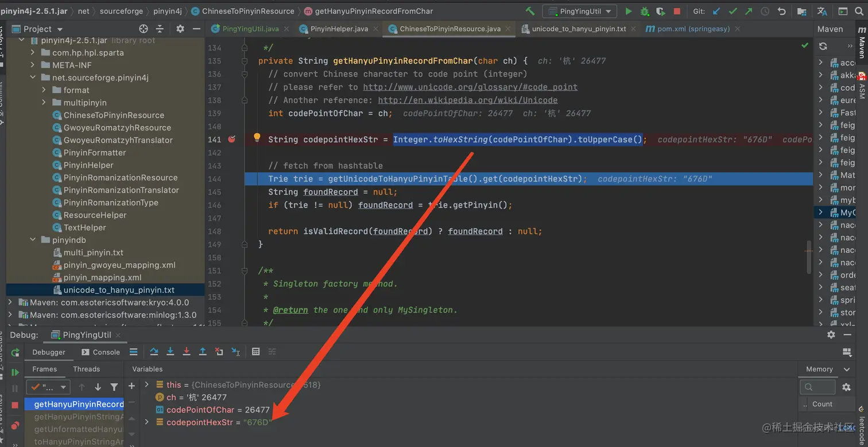Step over with the debugger toolbar icon

click(154, 352)
